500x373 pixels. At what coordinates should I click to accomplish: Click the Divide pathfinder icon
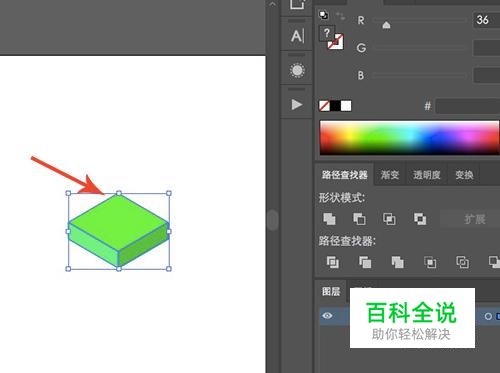click(x=333, y=262)
